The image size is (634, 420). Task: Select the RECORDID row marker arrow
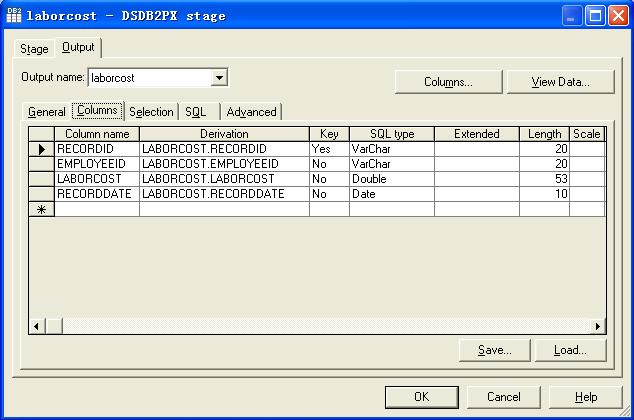[x=41, y=149]
